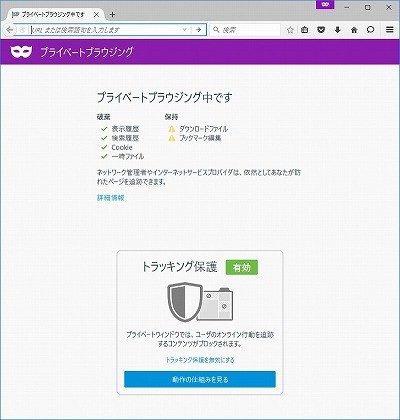Click the bookmark star icon

[x=290, y=30]
